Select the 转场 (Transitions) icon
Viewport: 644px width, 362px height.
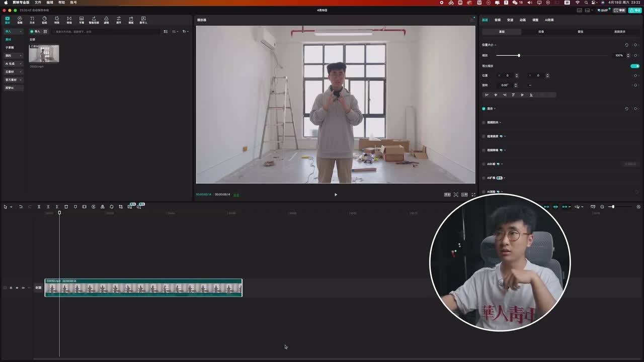click(69, 20)
